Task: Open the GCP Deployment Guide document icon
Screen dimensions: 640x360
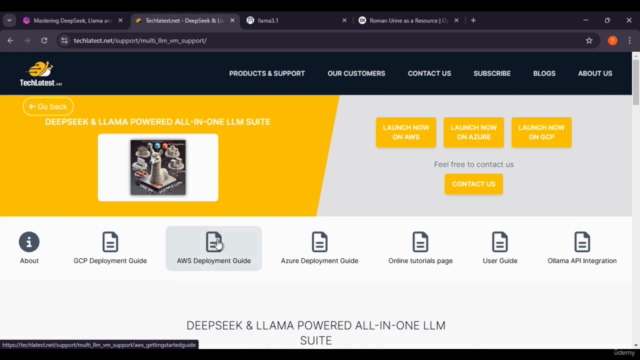Action: click(110, 242)
